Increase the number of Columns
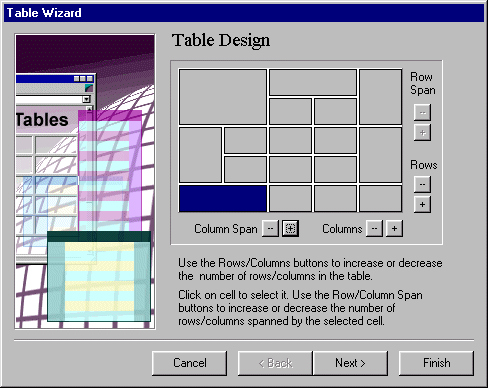The height and width of the screenshot is (388, 488). tap(394, 229)
